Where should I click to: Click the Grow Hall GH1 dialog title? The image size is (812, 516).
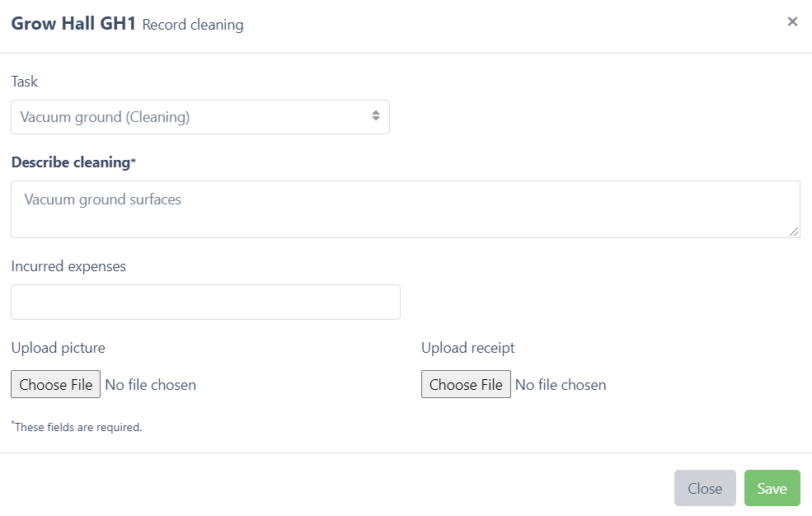click(x=73, y=23)
